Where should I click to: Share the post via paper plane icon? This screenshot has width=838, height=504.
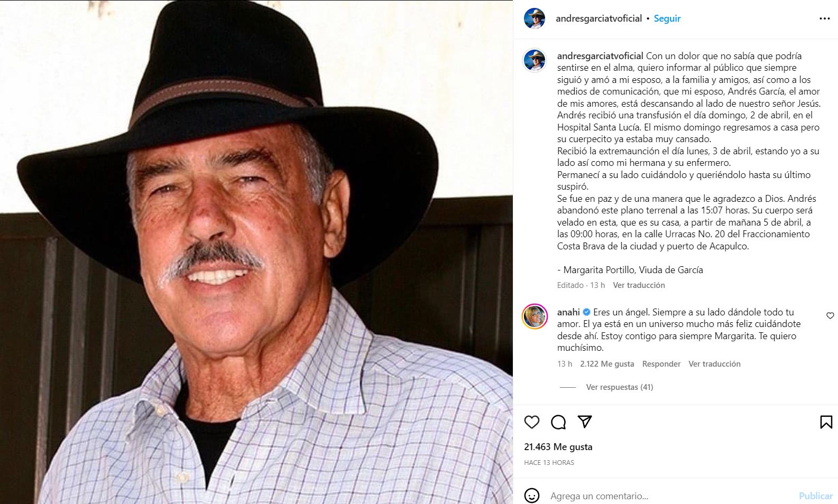click(584, 421)
